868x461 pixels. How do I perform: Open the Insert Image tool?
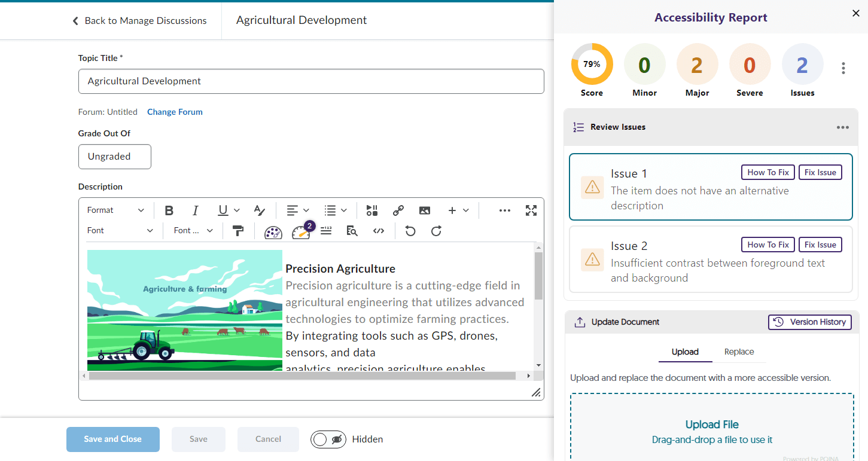[x=425, y=210]
